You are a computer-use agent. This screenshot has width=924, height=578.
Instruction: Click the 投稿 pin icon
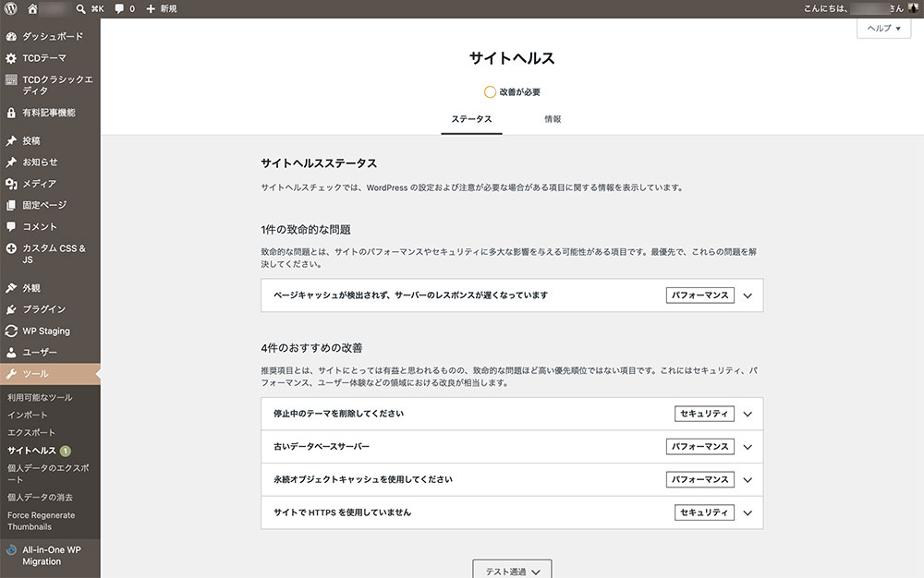pos(11,140)
